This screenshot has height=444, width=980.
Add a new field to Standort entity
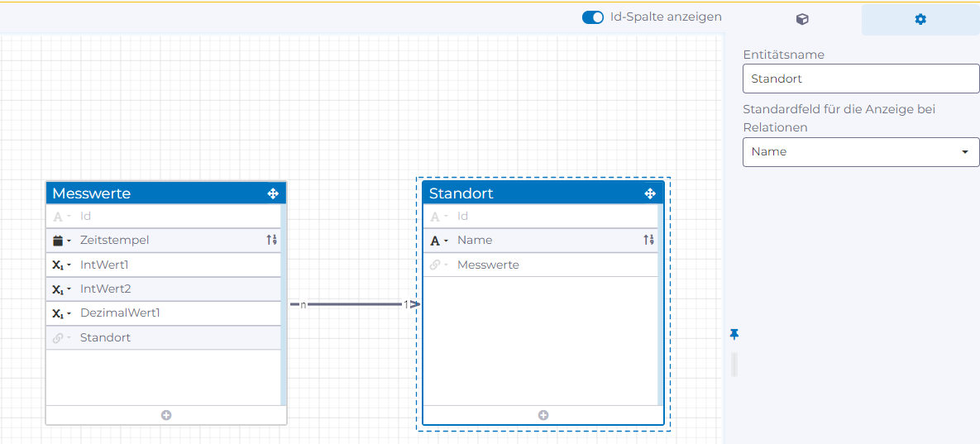[x=543, y=415]
